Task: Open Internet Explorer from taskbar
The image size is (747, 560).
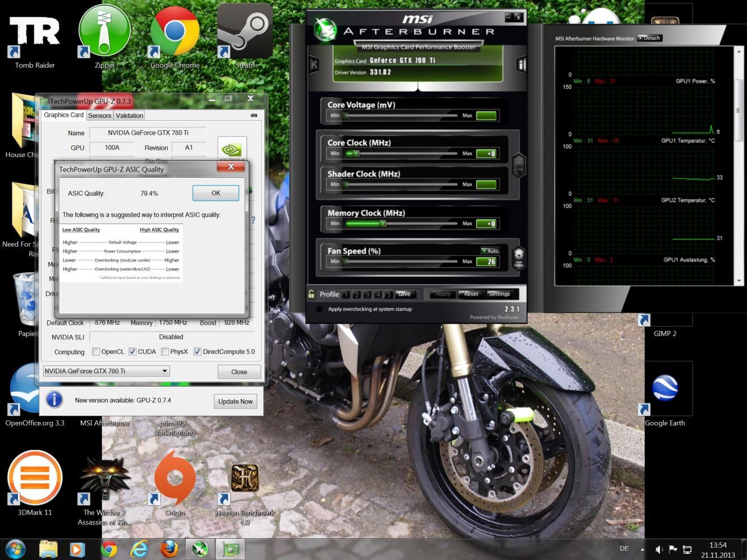Action: 139,549
